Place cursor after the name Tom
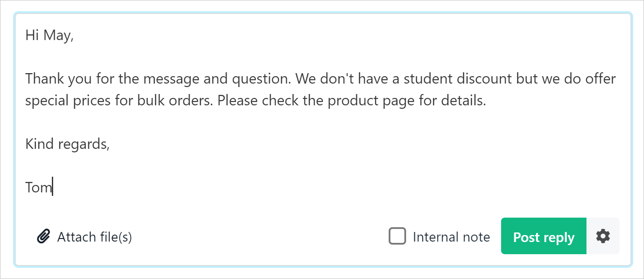 [x=53, y=187]
